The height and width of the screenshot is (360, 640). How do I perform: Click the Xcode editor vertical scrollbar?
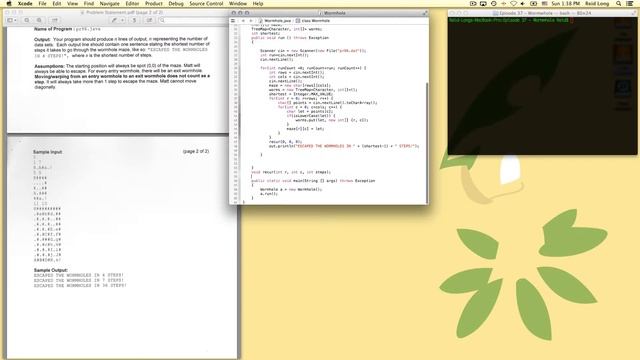[427, 143]
